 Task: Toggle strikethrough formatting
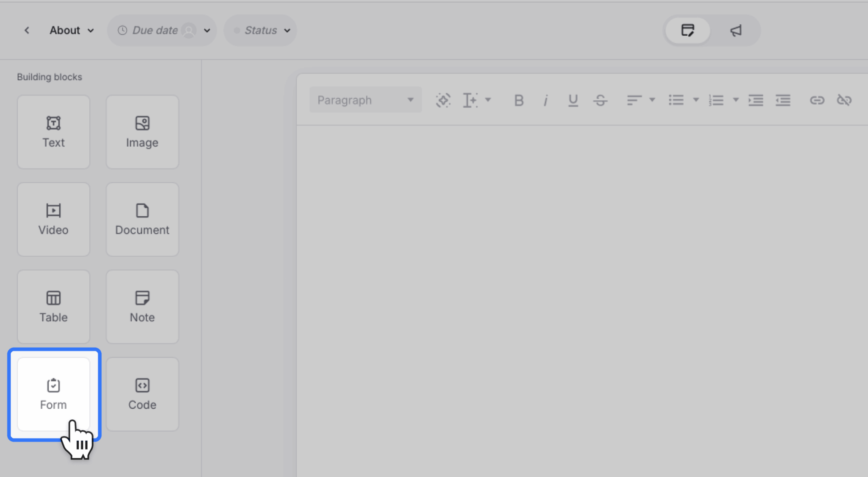(600, 100)
